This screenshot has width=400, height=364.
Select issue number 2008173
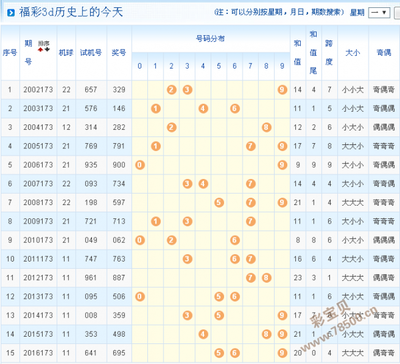pyautogui.click(x=38, y=202)
